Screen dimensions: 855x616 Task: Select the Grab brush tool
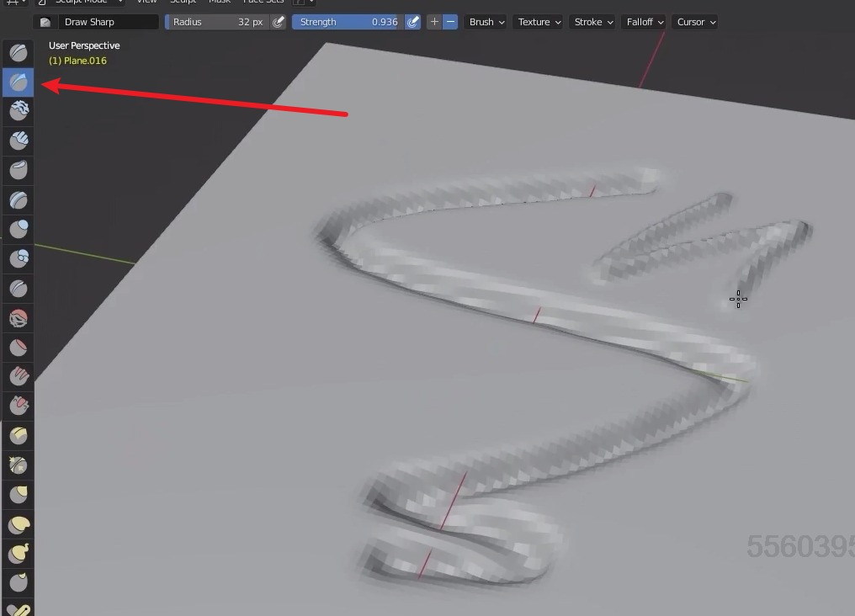tap(19, 495)
